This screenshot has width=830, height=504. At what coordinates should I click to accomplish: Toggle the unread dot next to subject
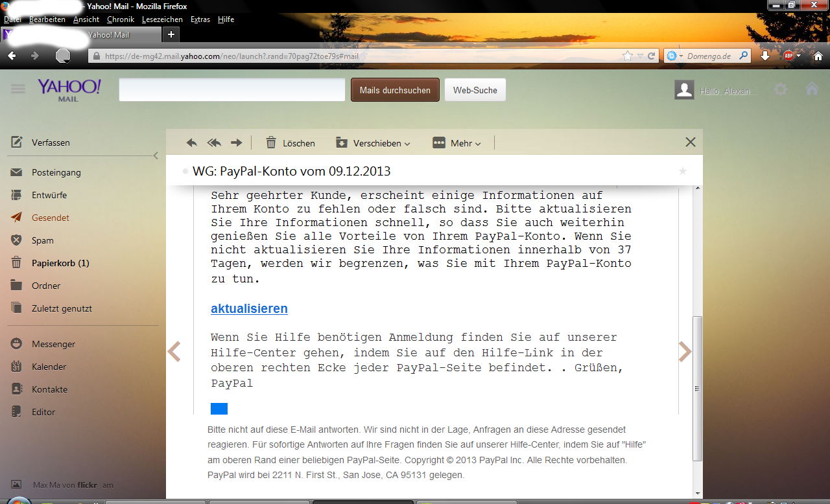(x=185, y=172)
